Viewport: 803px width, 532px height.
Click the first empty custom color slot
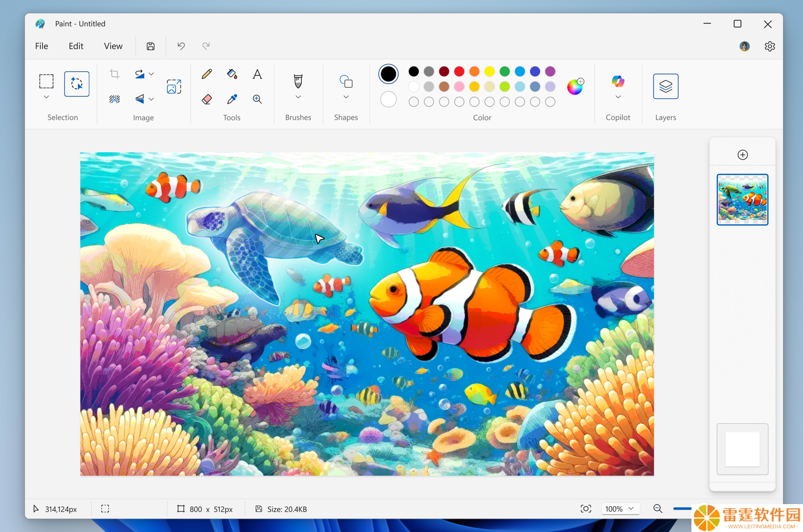(414, 101)
